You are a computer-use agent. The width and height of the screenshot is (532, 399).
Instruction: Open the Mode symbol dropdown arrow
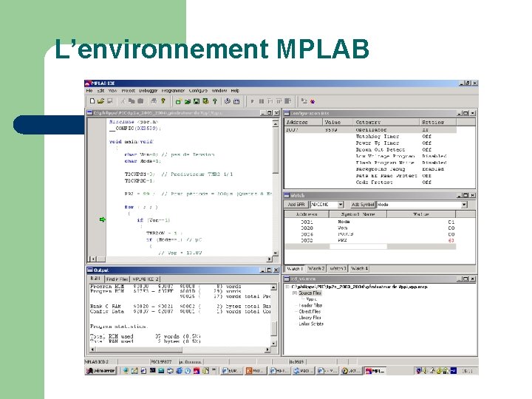[x=464, y=205]
